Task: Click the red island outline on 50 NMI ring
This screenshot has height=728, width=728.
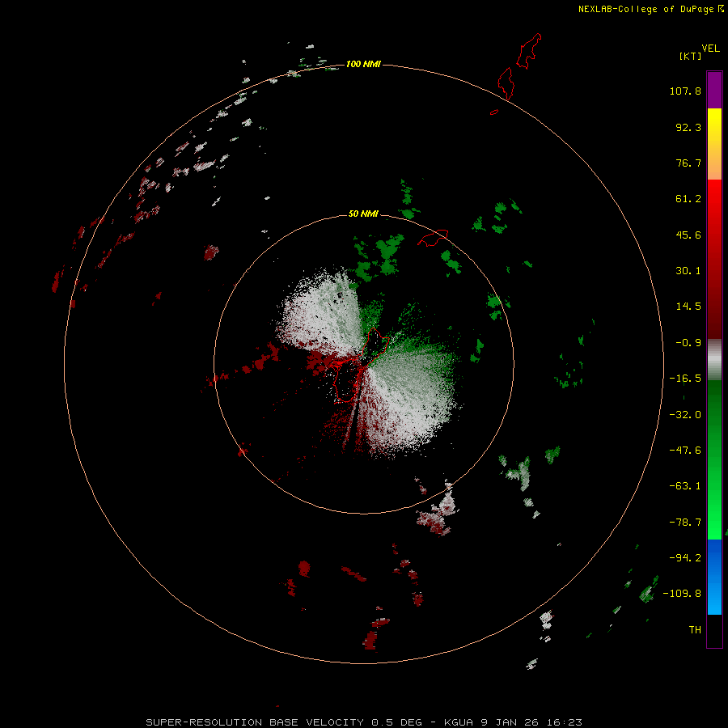Action: 433,237
